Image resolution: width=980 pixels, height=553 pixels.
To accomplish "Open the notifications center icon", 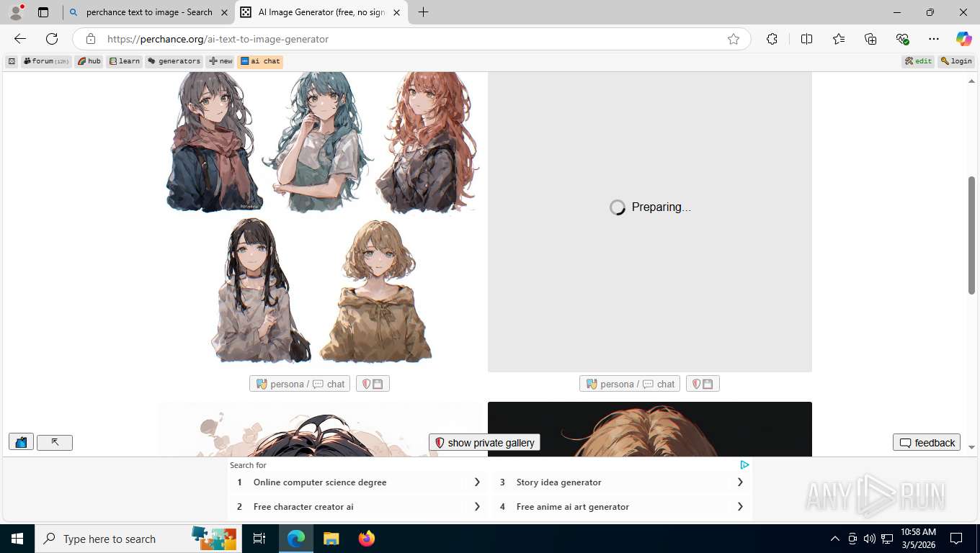I will click(956, 539).
